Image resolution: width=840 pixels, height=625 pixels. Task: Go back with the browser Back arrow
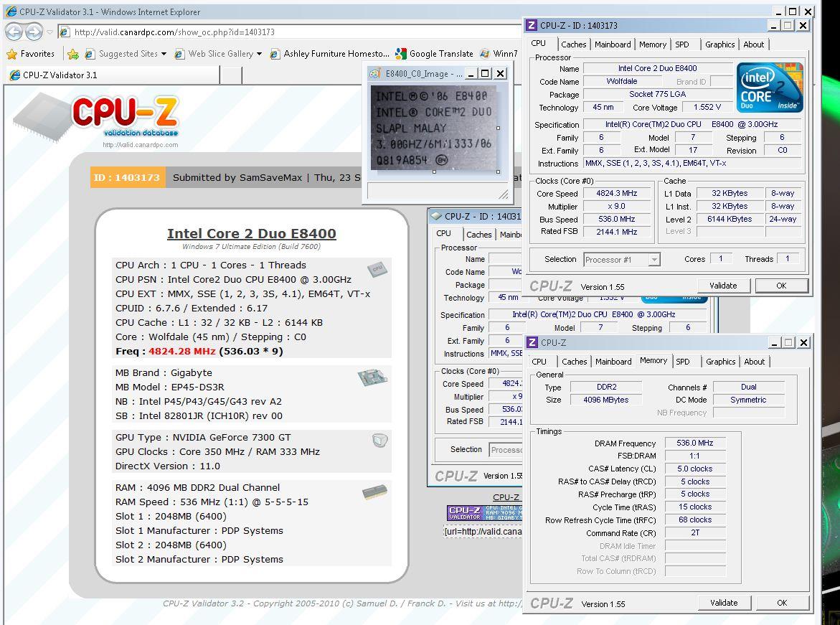pyautogui.click(x=14, y=32)
